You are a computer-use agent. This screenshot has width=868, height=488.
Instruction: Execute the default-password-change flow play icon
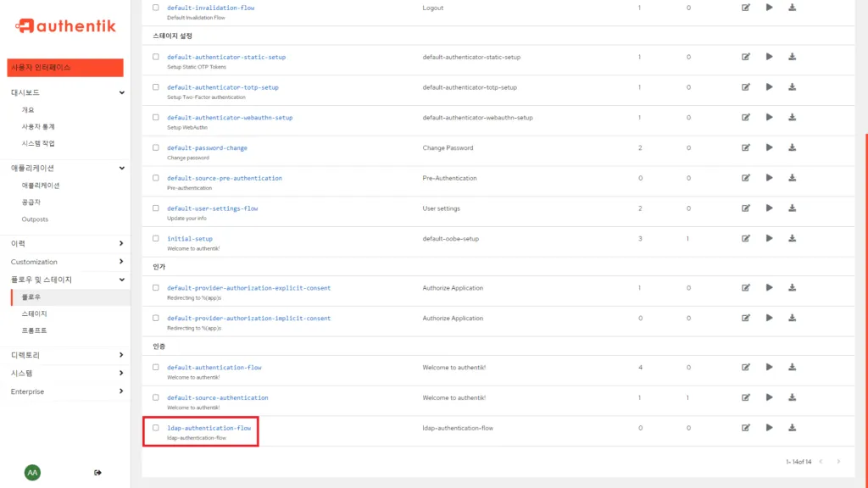[769, 147]
